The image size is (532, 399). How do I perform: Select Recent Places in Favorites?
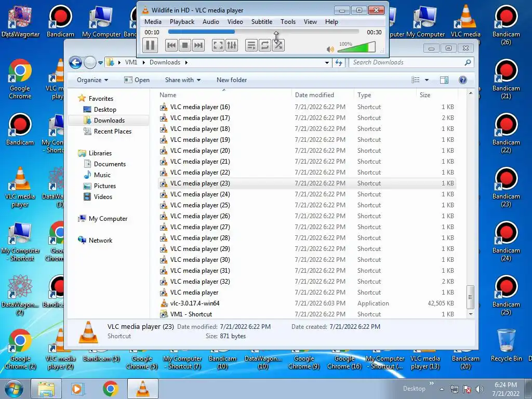click(x=113, y=131)
